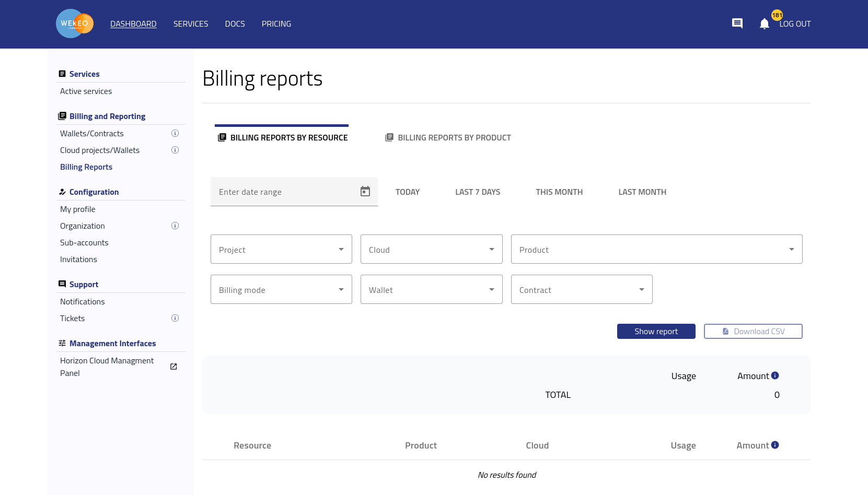Click info icon beside Cloud projects/Wallets
This screenshot has width=868, height=495.
[175, 150]
